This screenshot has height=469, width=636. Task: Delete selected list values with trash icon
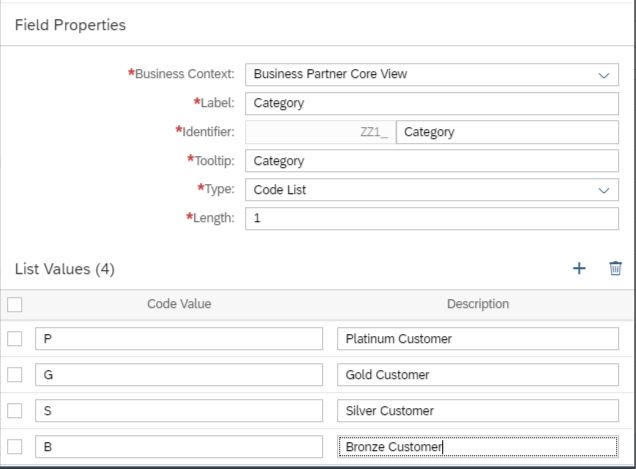[x=615, y=268]
